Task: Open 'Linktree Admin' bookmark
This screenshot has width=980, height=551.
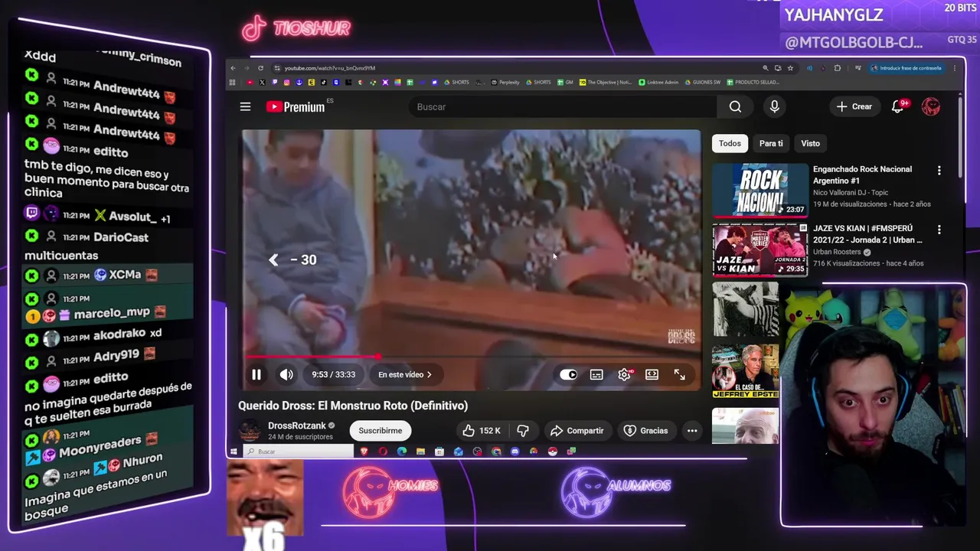Action: pos(658,83)
